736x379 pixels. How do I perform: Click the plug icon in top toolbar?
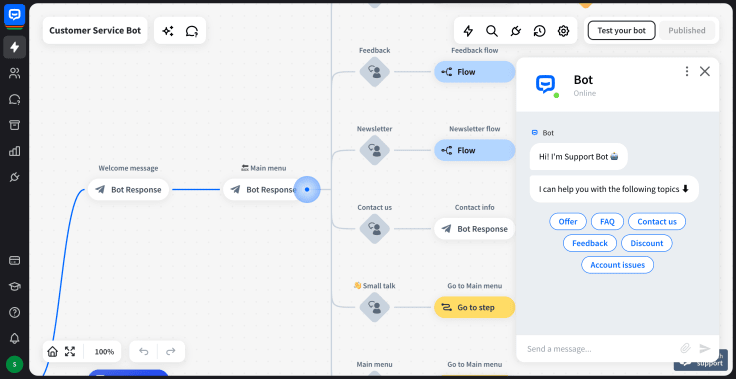coord(515,31)
